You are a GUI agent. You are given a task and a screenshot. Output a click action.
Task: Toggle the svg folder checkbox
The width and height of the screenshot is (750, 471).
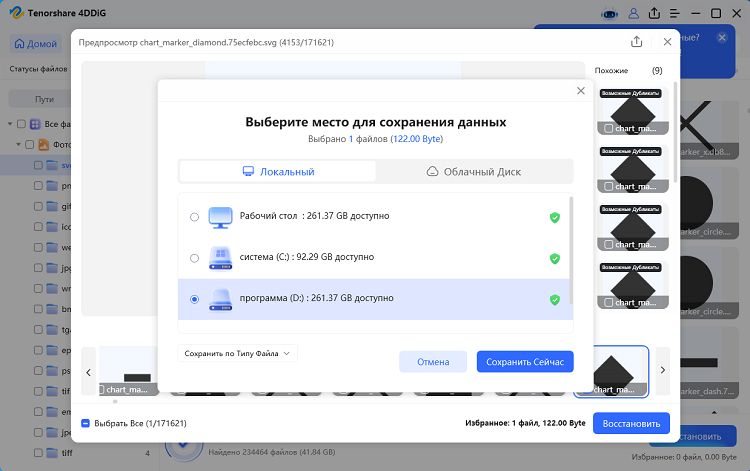pyautogui.click(x=38, y=165)
